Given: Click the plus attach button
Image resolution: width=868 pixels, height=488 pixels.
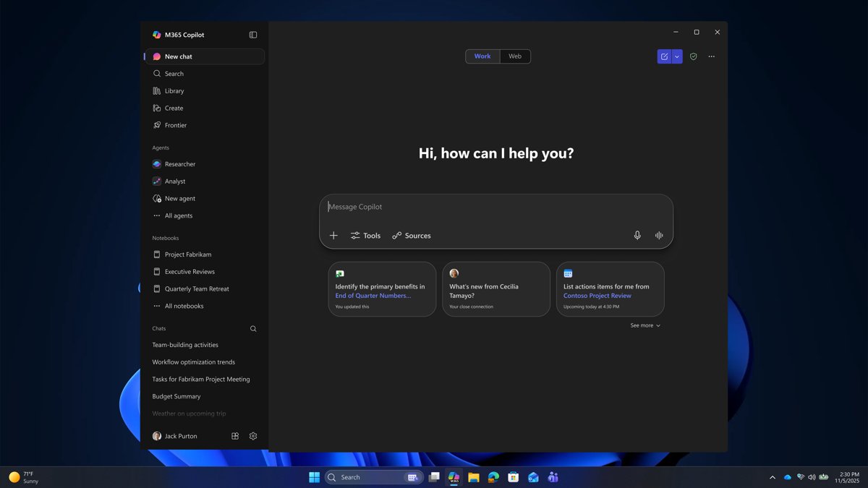Looking at the screenshot, I should (333, 236).
